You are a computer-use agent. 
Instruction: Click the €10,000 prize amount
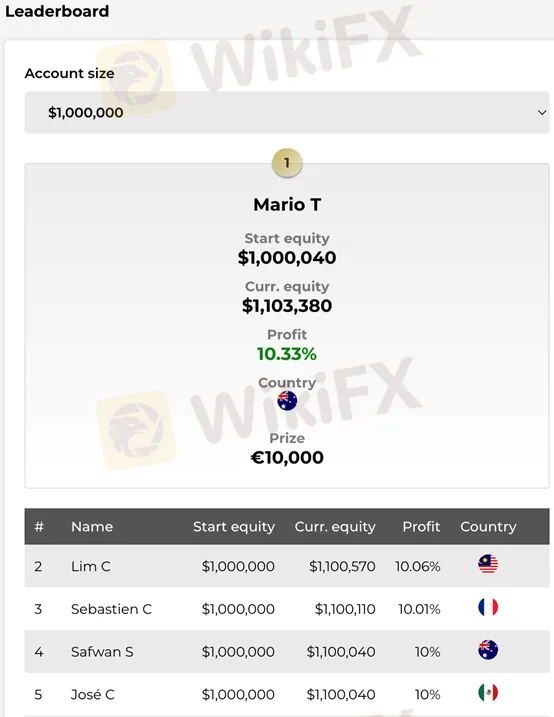point(287,458)
